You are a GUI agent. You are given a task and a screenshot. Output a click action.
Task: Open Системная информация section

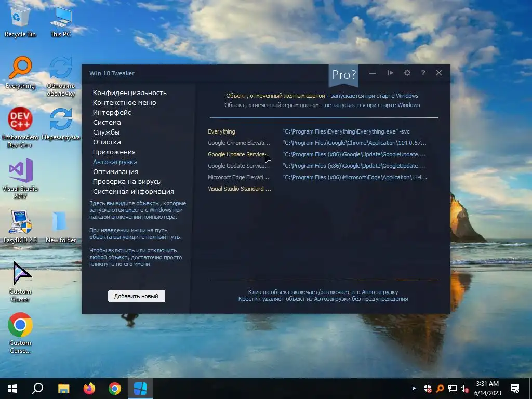tap(134, 191)
